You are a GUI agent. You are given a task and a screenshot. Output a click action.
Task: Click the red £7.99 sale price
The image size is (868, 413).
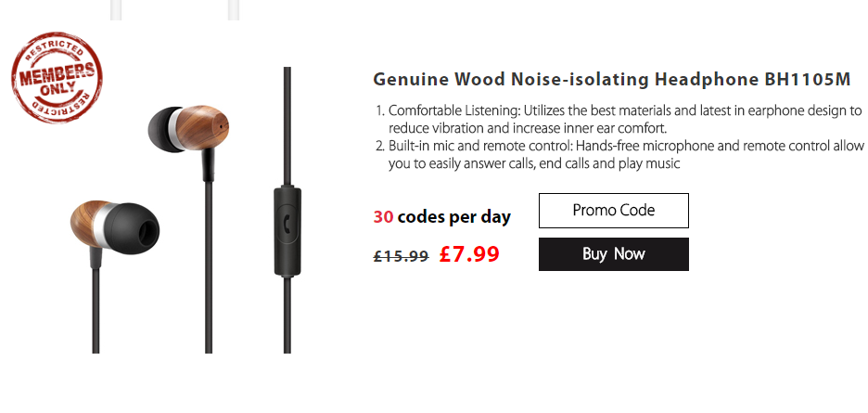coord(469,253)
